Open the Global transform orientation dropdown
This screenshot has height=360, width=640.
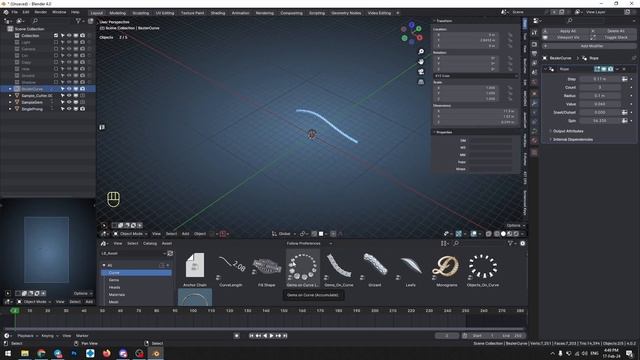284,234
